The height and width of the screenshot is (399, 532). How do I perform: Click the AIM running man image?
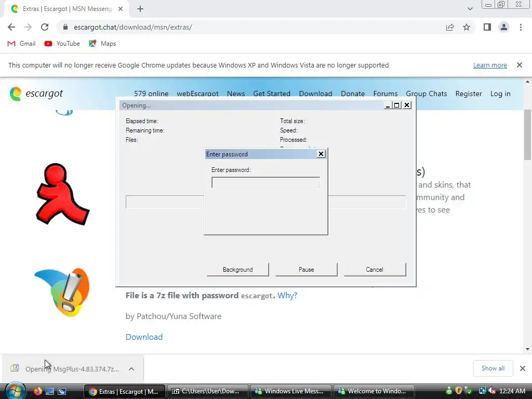coord(62,194)
